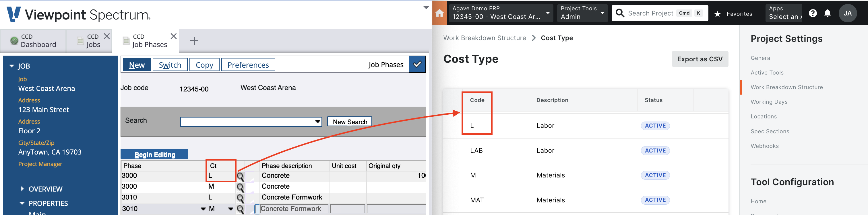Open lookup magnifier for the editing 3010 M row
This screenshot has height=215, width=868.
(x=240, y=209)
